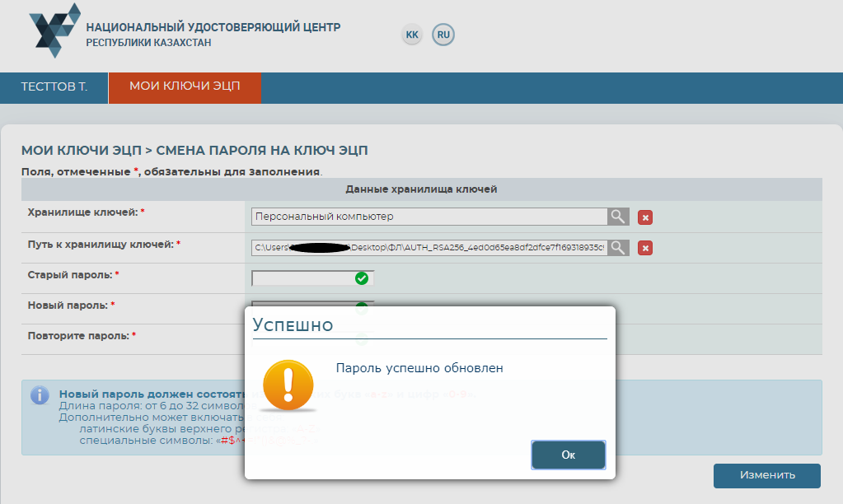Click the key storage path field

tap(429, 247)
